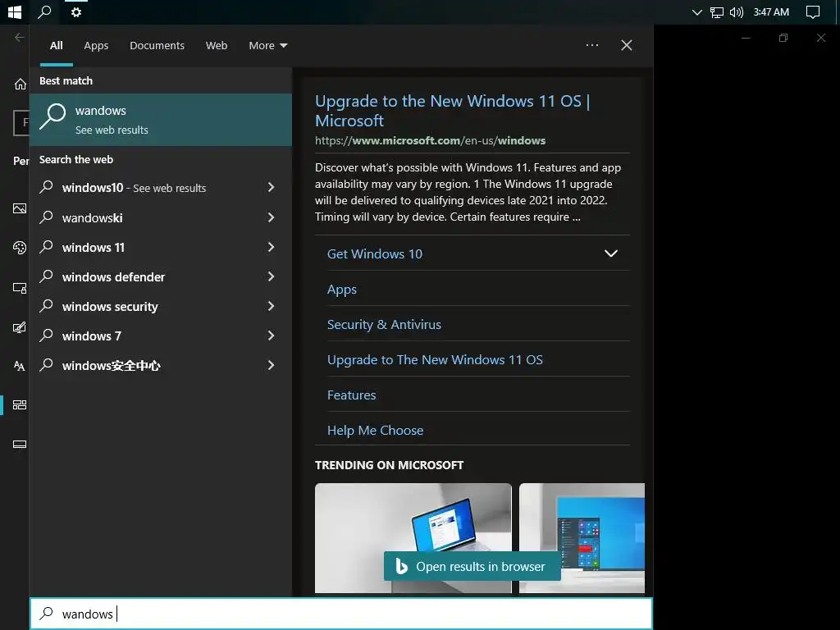Switch to the Web search tab

[217, 46]
